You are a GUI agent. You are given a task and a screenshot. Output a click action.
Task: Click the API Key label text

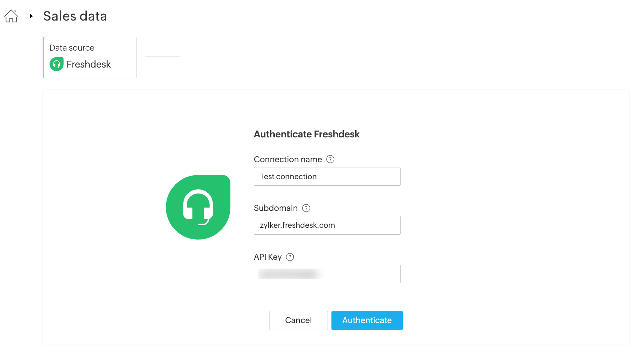tap(268, 257)
